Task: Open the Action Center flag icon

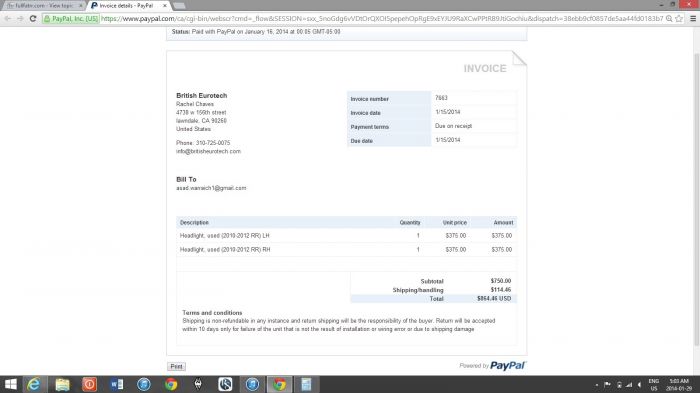Action: click(608, 385)
